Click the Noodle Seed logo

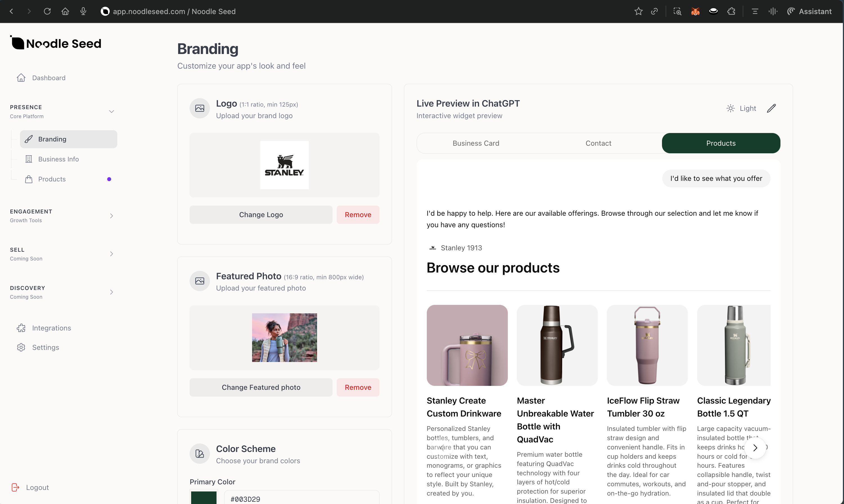56,43
